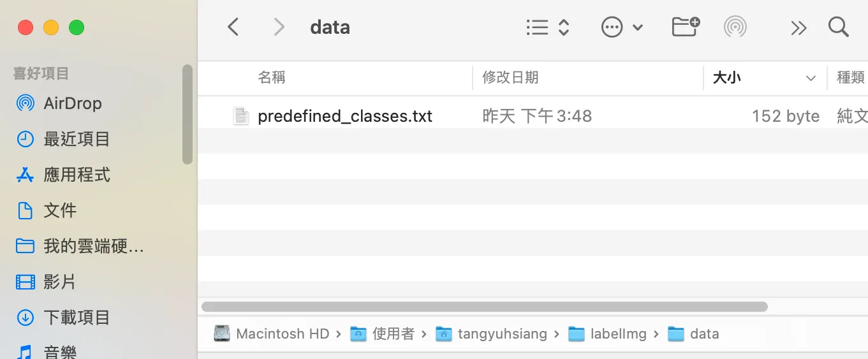Select AirDrop in the sidebar
868x359 pixels.
[x=72, y=103]
